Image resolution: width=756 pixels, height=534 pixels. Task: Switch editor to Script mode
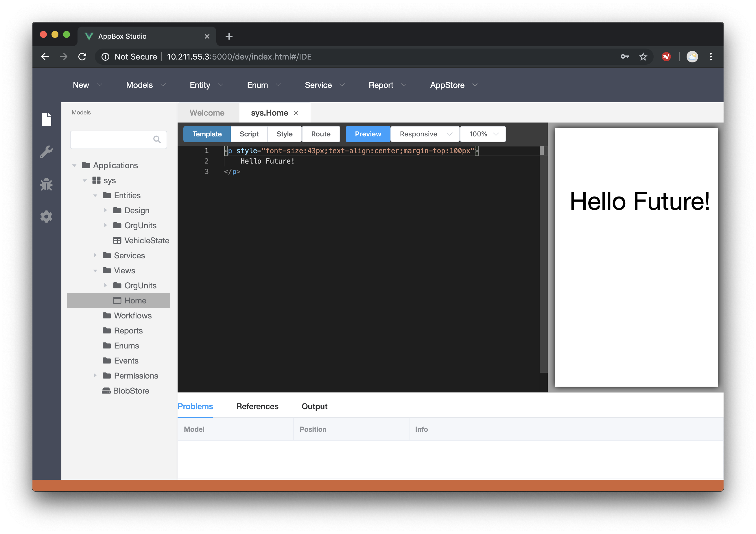coord(249,134)
